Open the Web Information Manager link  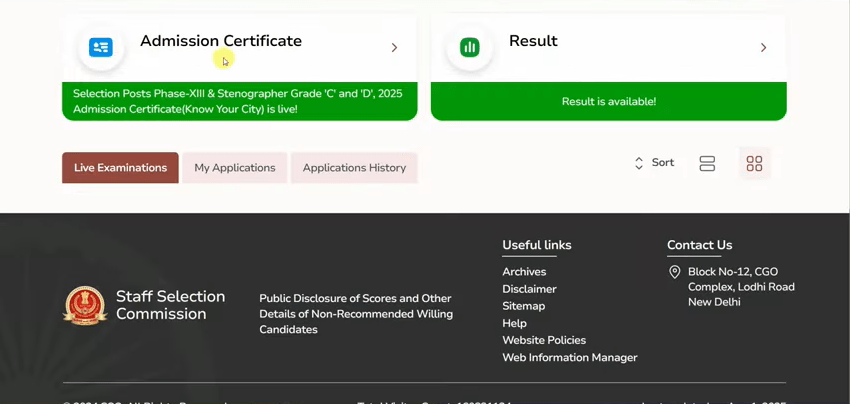coord(569,357)
